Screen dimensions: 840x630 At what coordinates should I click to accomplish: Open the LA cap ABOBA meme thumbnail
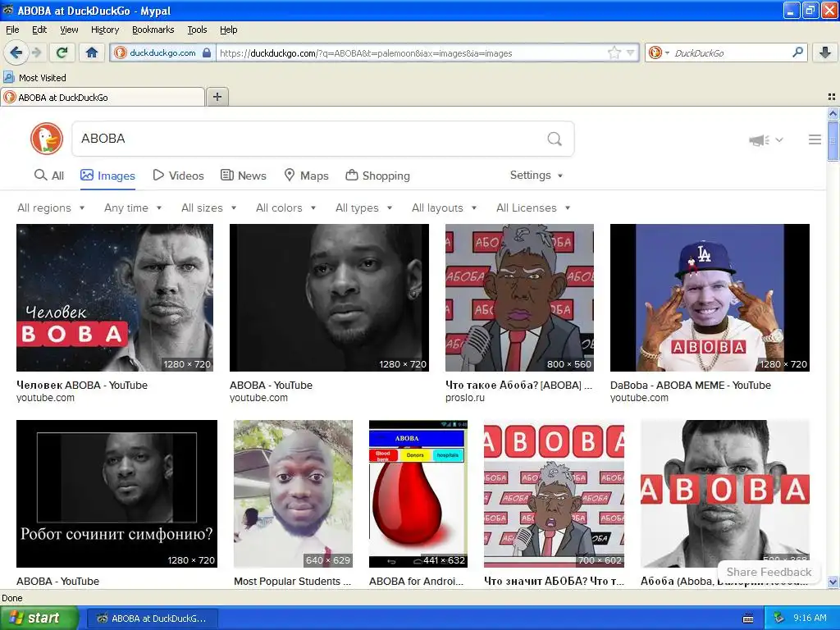point(710,297)
